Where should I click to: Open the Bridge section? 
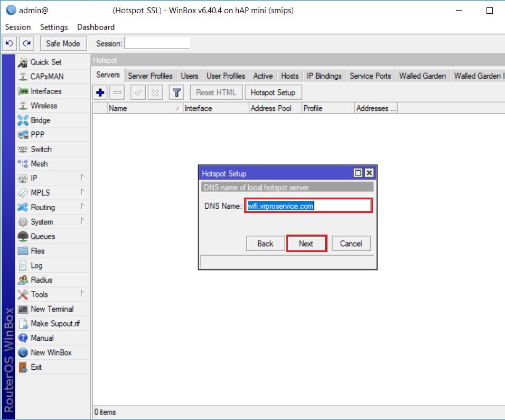[53, 120]
